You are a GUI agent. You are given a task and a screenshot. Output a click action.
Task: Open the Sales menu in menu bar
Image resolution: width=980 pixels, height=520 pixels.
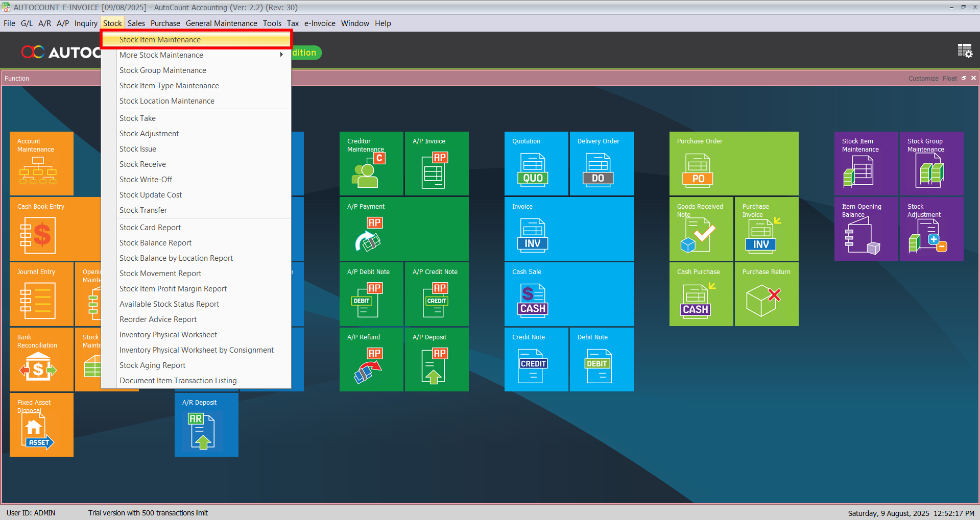[136, 23]
